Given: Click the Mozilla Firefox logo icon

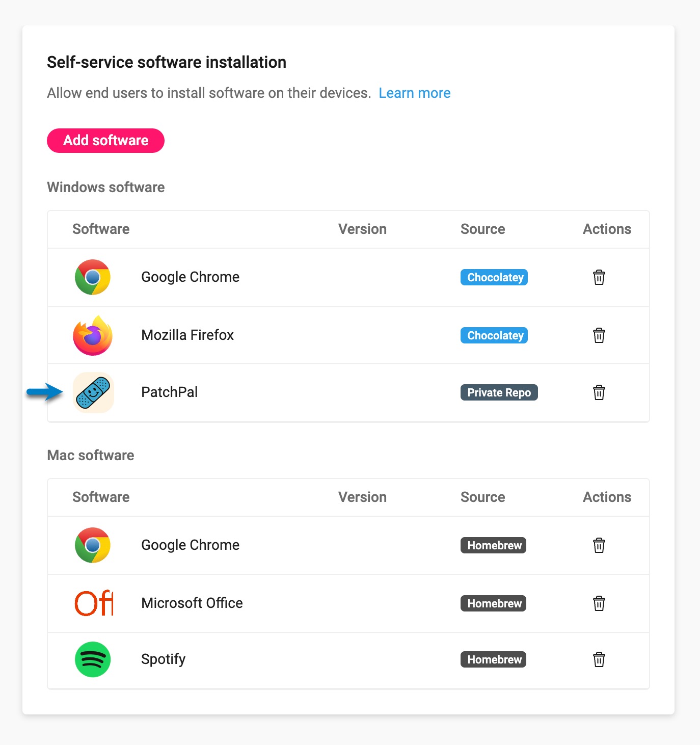Looking at the screenshot, I should coord(93,335).
